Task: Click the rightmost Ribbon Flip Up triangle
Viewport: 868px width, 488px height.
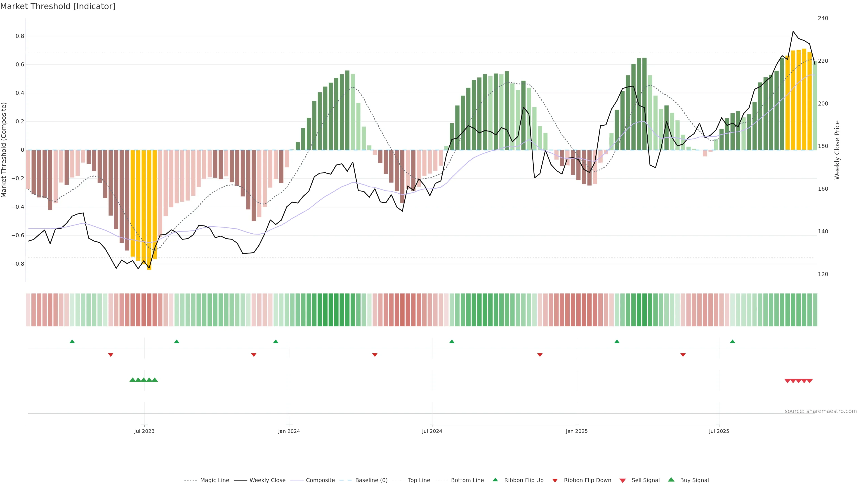Action: (733, 342)
